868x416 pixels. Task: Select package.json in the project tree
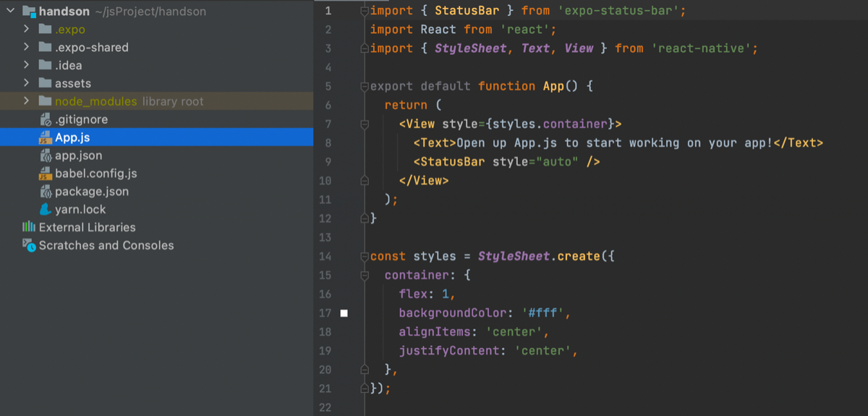[92, 192]
